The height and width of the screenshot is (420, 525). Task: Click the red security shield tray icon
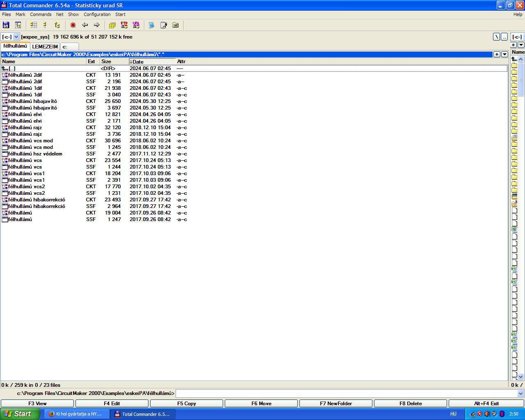479,414
